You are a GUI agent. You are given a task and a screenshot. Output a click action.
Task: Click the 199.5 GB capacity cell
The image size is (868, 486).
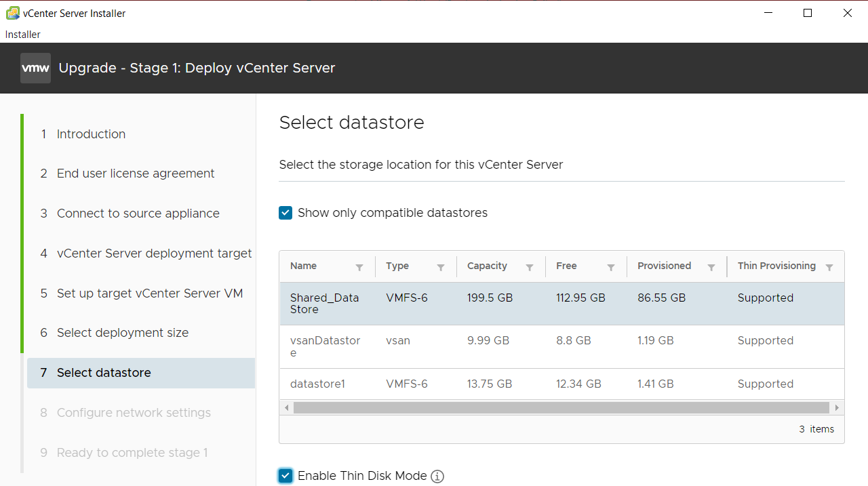(490, 298)
